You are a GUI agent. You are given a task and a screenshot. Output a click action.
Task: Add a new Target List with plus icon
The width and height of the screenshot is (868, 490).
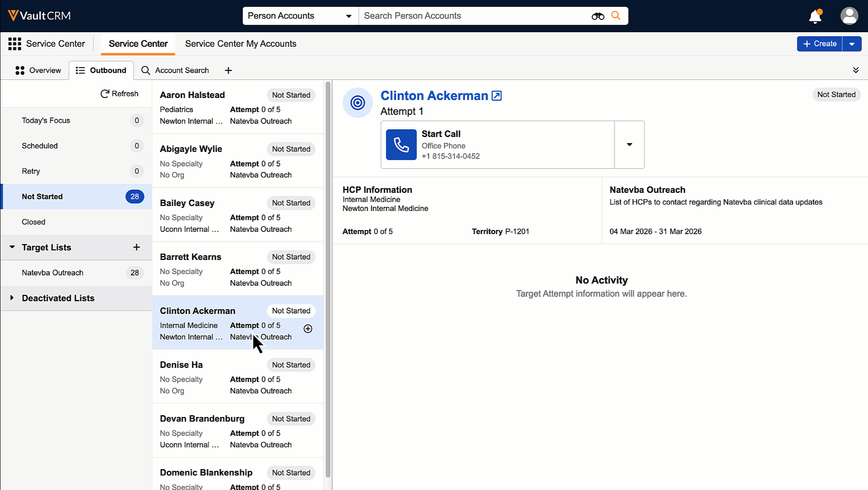point(136,247)
